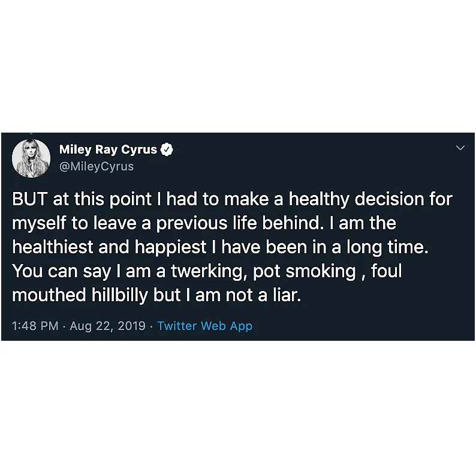The width and height of the screenshot is (476, 474).
Task: Open the Twitter Web App source link
Action: (204, 326)
